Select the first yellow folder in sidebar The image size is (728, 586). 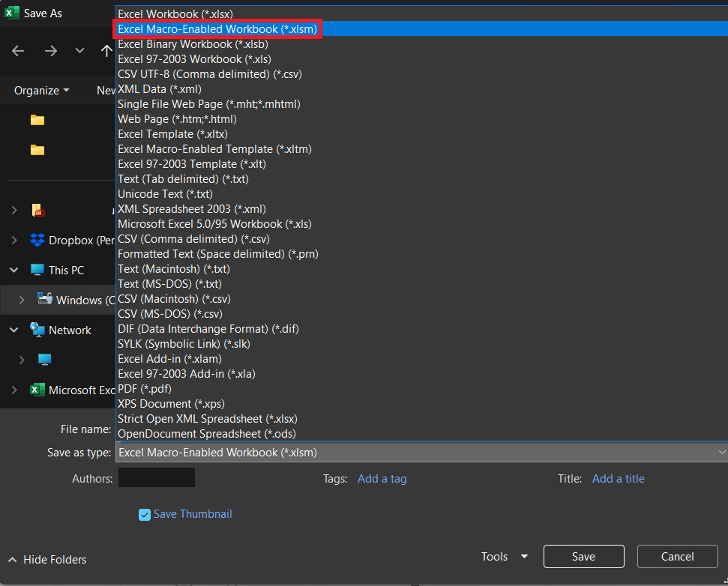click(x=37, y=120)
